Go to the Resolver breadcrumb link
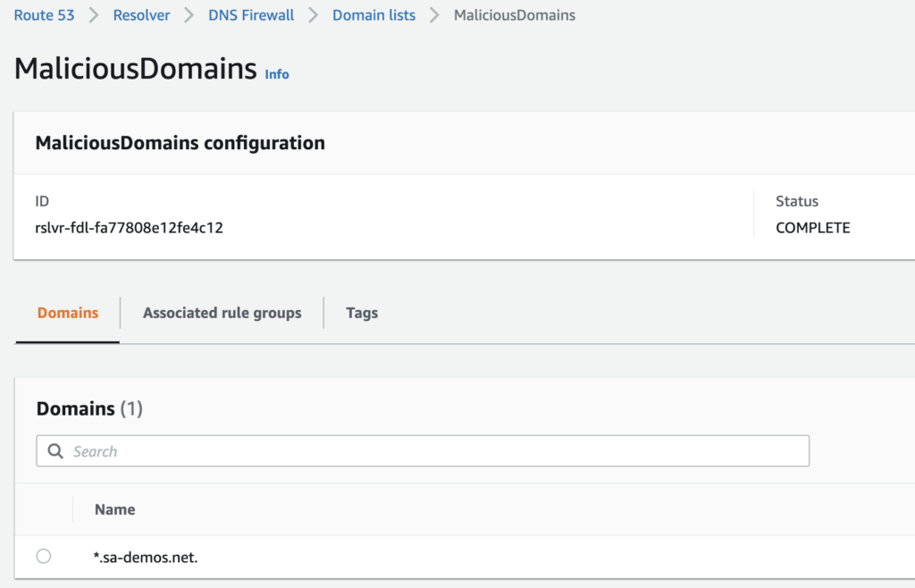 (x=141, y=15)
